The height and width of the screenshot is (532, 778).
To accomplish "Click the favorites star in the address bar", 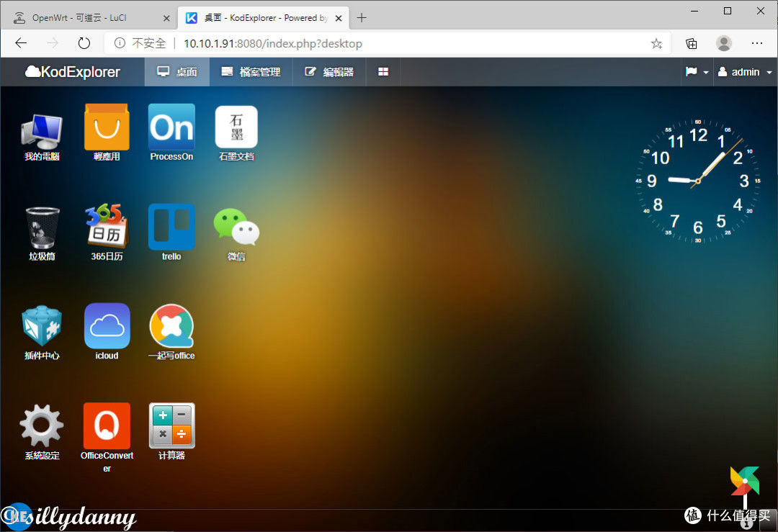I will 656,43.
